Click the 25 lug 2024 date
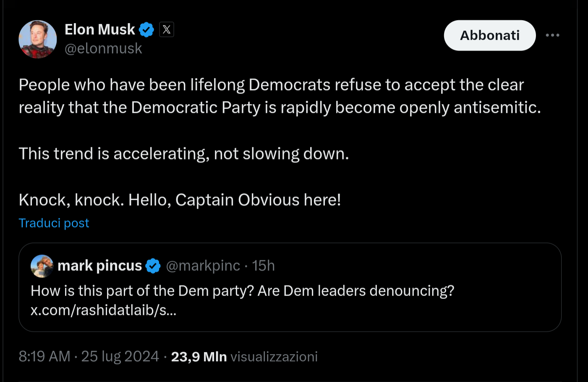The height and width of the screenshot is (382, 588). 120,356
